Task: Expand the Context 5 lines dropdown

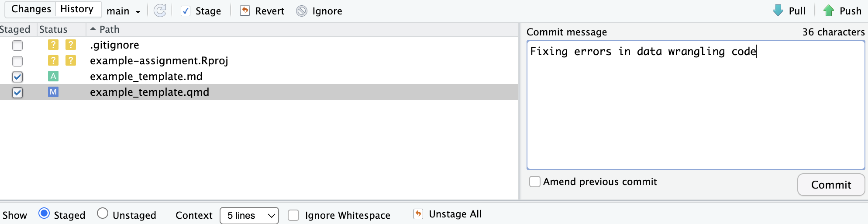Action: click(249, 215)
